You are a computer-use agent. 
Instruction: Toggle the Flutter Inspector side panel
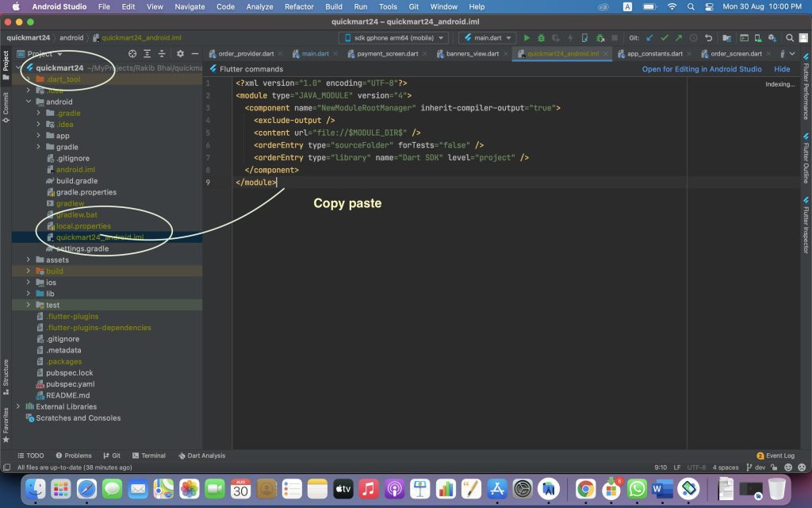point(806,230)
